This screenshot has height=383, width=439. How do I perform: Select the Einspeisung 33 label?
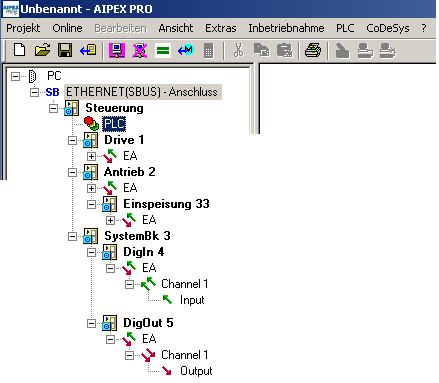coord(166,204)
